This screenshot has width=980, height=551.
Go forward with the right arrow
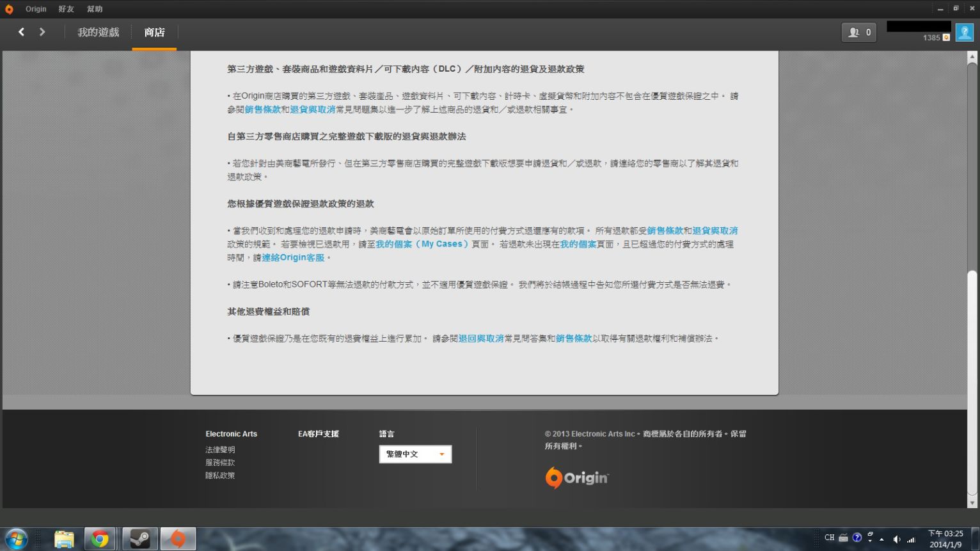42,32
